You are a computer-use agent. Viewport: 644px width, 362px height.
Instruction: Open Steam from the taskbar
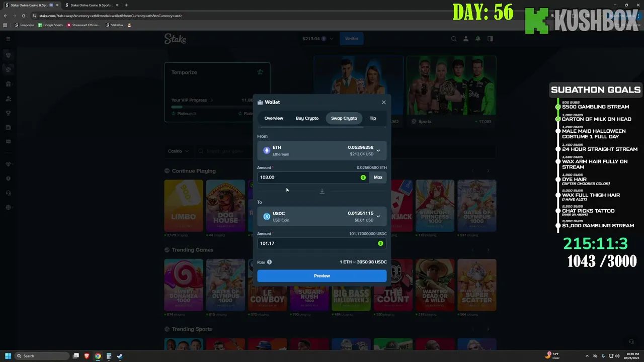pos(119,356)
